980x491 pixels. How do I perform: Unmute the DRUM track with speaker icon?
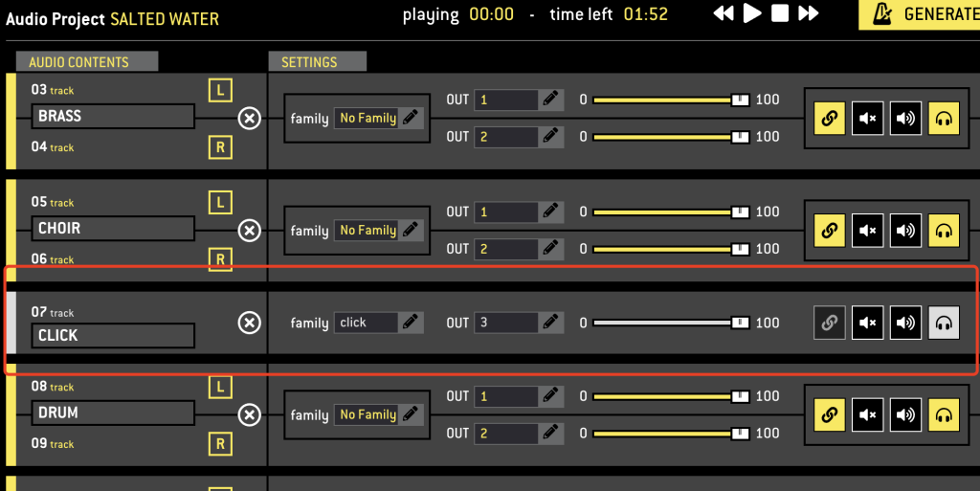click(x=905, y=414)
